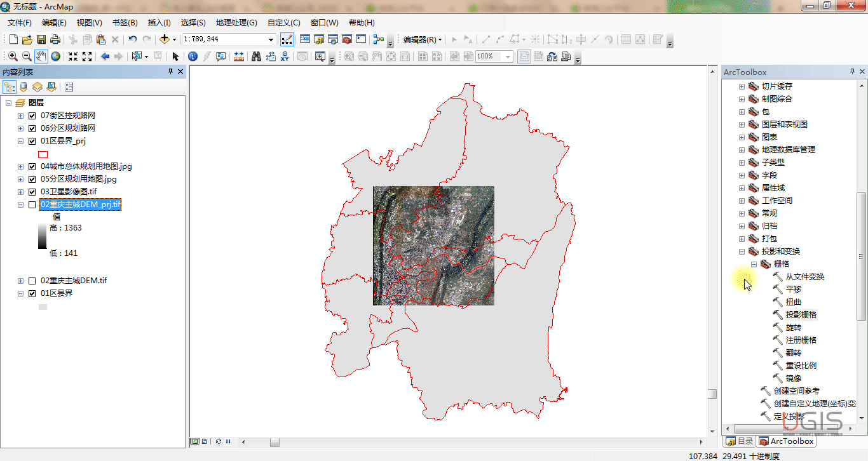Open the 100% layout zoom dropdown
The height and width of the screenshot is (461, 868).
pos(508,57)
